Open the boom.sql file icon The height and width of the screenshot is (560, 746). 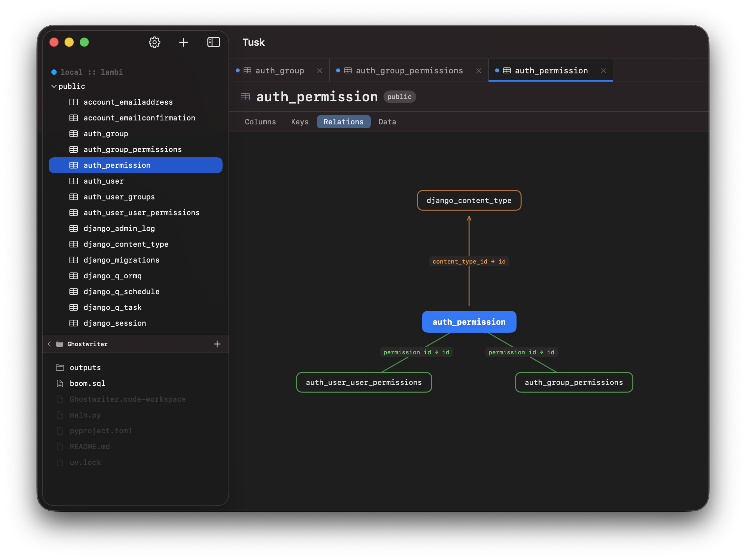click(60, 383)
